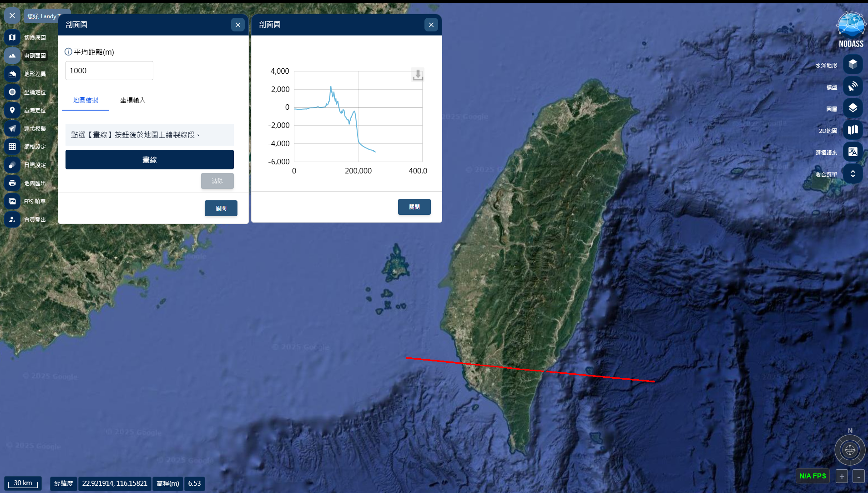Open the 選擇語系 language selector
Image resolution: width=868 pixels, height=493 pixels.
(853, 152)
